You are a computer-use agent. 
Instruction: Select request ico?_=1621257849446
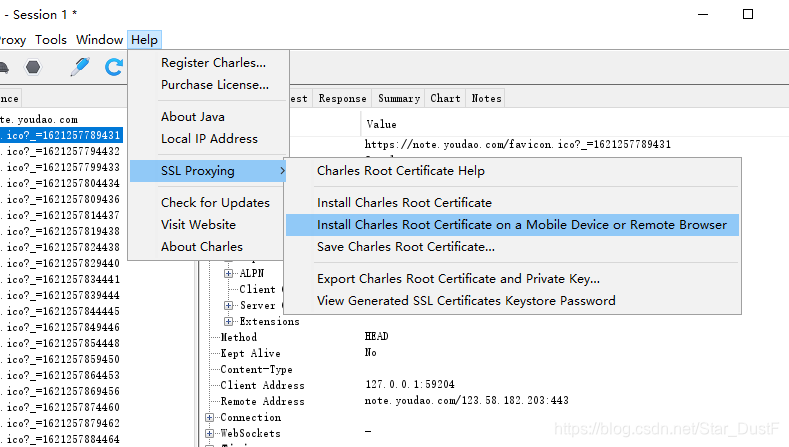pyautogui.click(x=61, y=328)
